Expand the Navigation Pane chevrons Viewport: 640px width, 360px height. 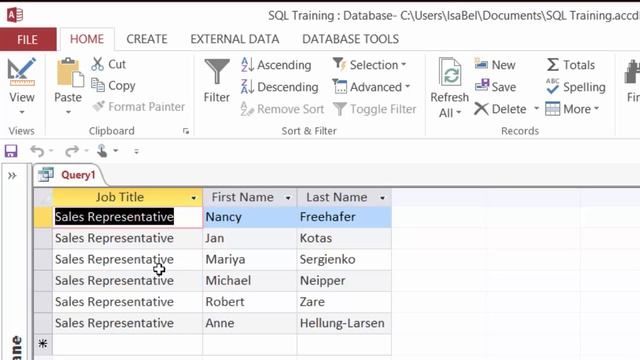[x=12, y=176]
